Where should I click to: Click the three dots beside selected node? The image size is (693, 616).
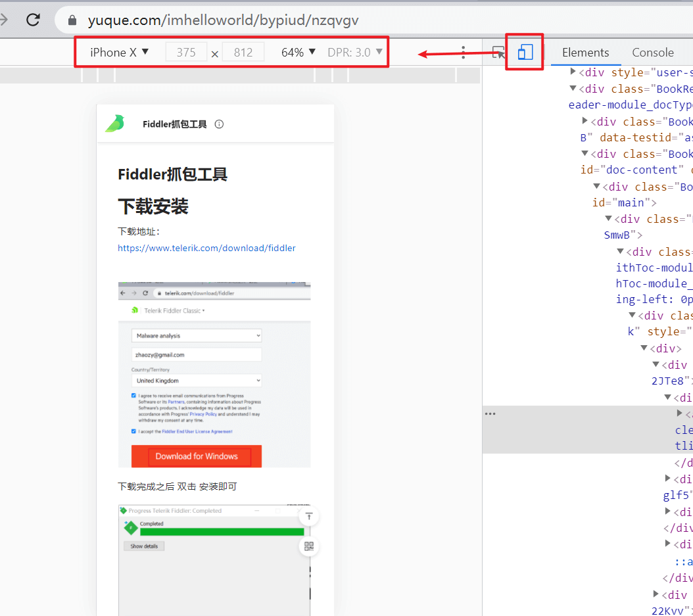(490, 414)
